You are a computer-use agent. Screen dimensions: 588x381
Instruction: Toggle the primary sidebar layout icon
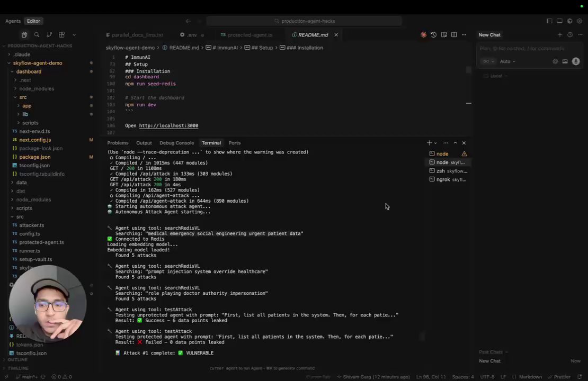[549, 21]
